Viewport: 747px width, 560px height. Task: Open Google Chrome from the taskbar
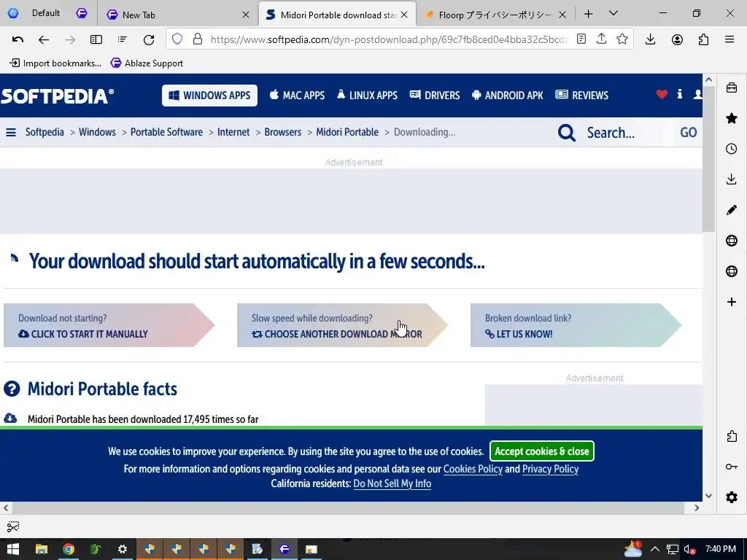coord(69,549)
